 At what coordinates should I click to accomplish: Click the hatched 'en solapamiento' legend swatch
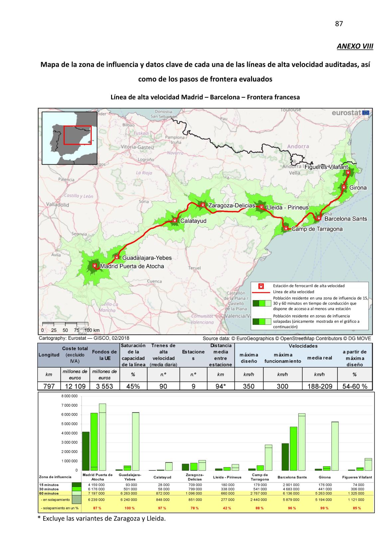click(x=76, y=499)
